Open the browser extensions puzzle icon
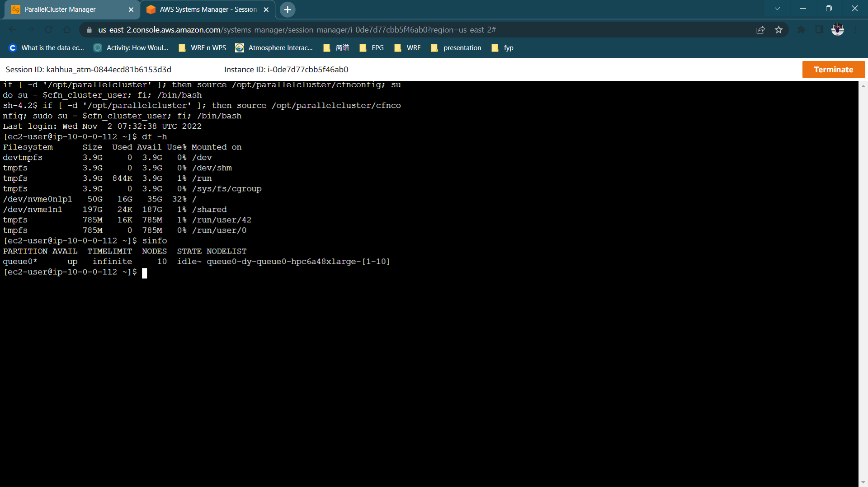Image resolution: width=868 pixels, height=487 pixels. point(801,30)
